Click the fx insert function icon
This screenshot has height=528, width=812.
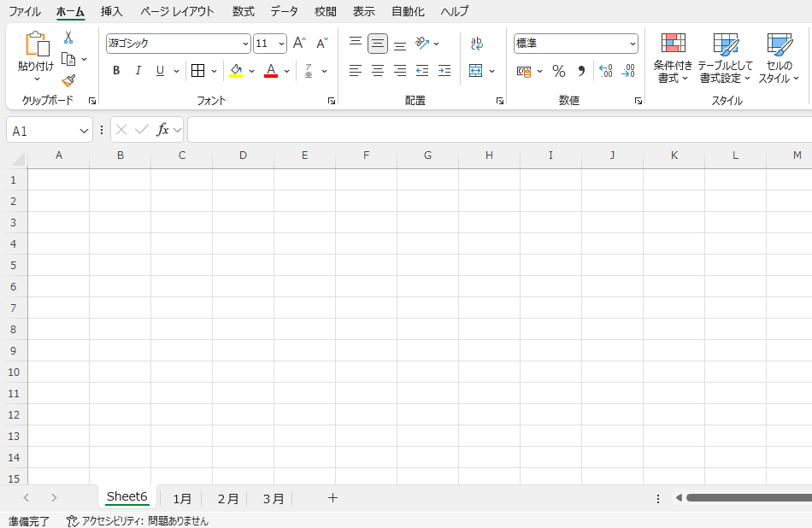tap(162, 129)
